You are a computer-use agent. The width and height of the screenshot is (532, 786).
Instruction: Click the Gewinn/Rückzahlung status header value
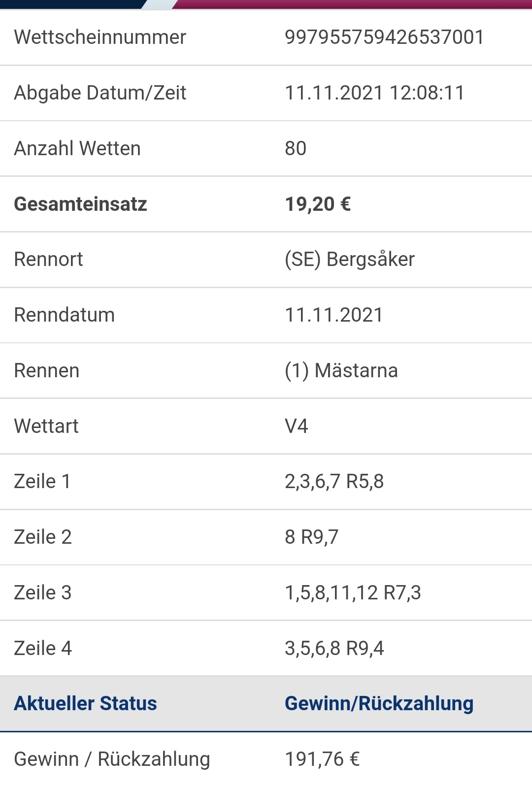[x=379, y=704]
